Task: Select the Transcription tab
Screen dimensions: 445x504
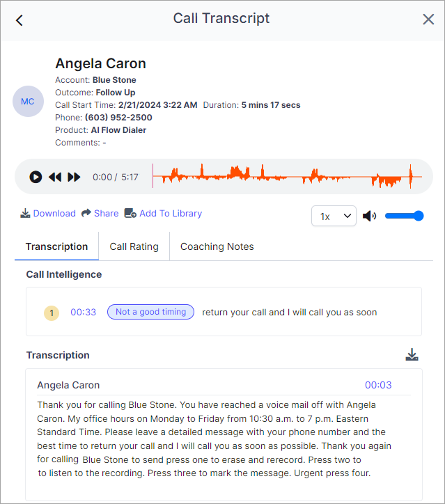Action: point(56,246)
